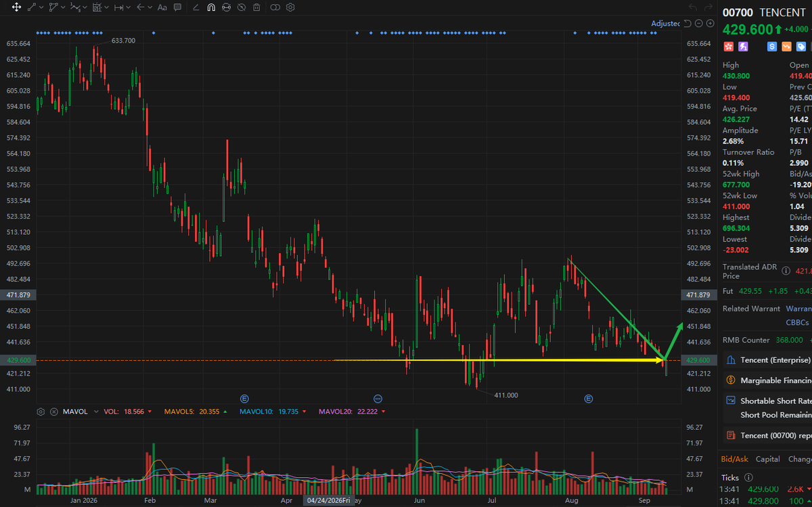The width and height of the screenshot is (812, 507).
Task: Click the Adjusted price mode label
Action: coord(665,24)
